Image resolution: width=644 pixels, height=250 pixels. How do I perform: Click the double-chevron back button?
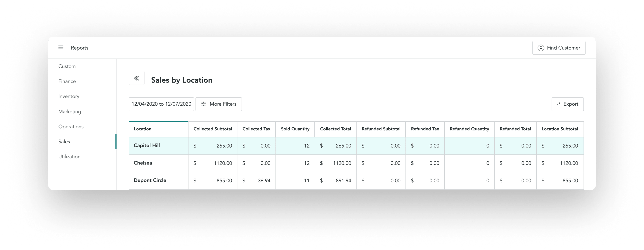[x=136, y=78]
